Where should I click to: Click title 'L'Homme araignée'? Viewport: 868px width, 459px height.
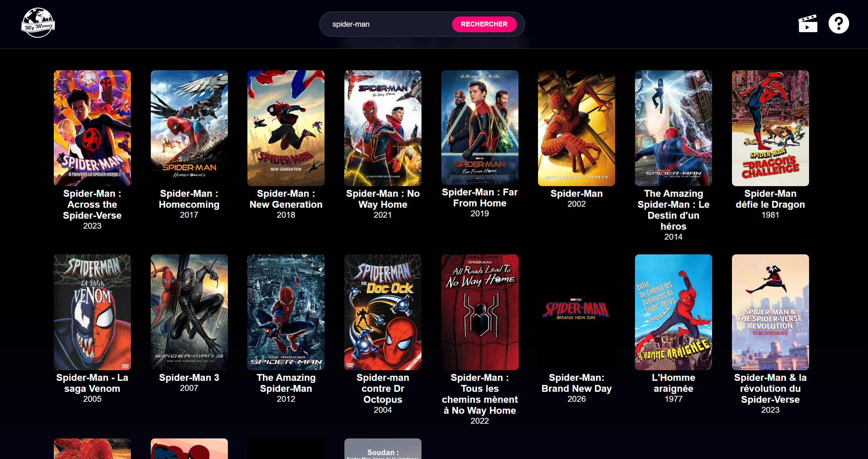[673, 383]
